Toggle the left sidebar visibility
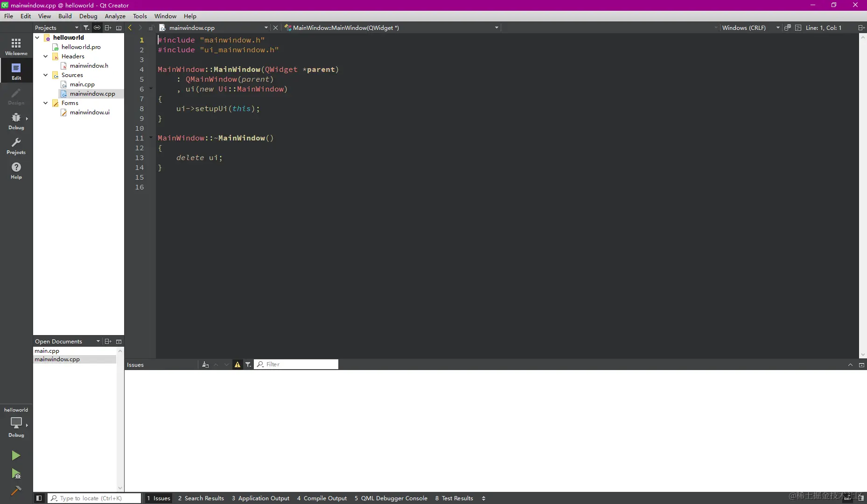Viewport: 867px width, 504px height. tap(39, 498)
